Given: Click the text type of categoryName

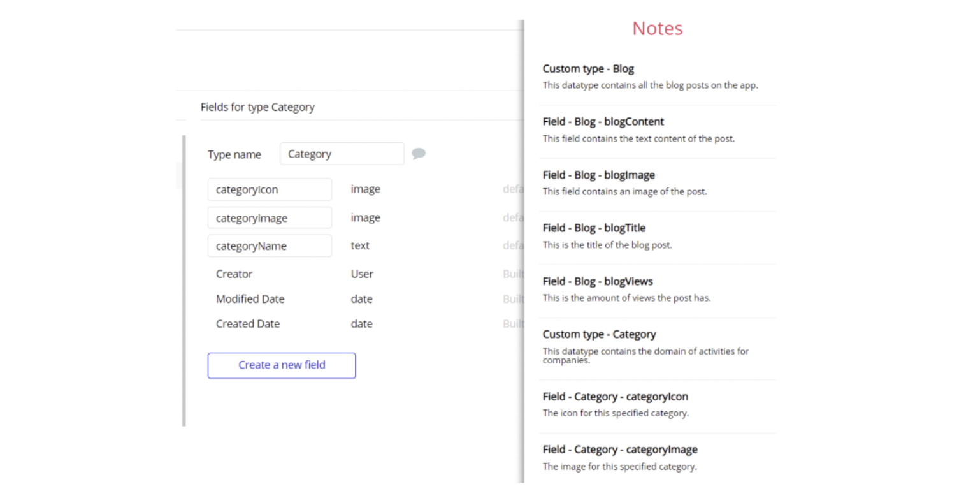Looking at the screenshot, I should [360, 246].
